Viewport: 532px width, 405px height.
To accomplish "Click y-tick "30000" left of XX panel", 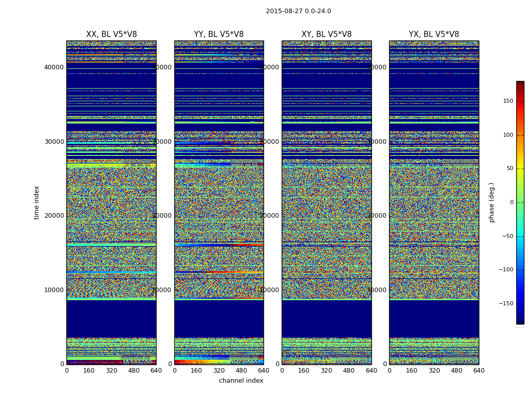I will point(54,141).
